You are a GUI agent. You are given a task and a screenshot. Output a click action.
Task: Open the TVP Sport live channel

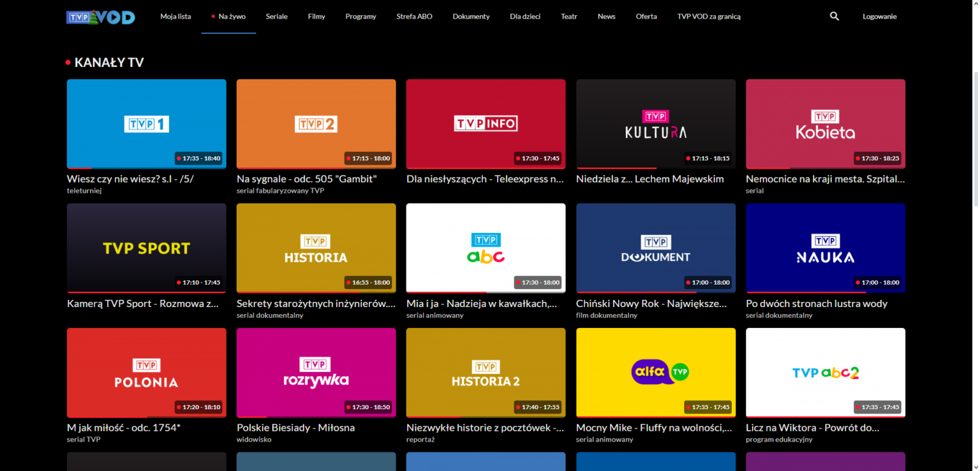tap(146, 248)
